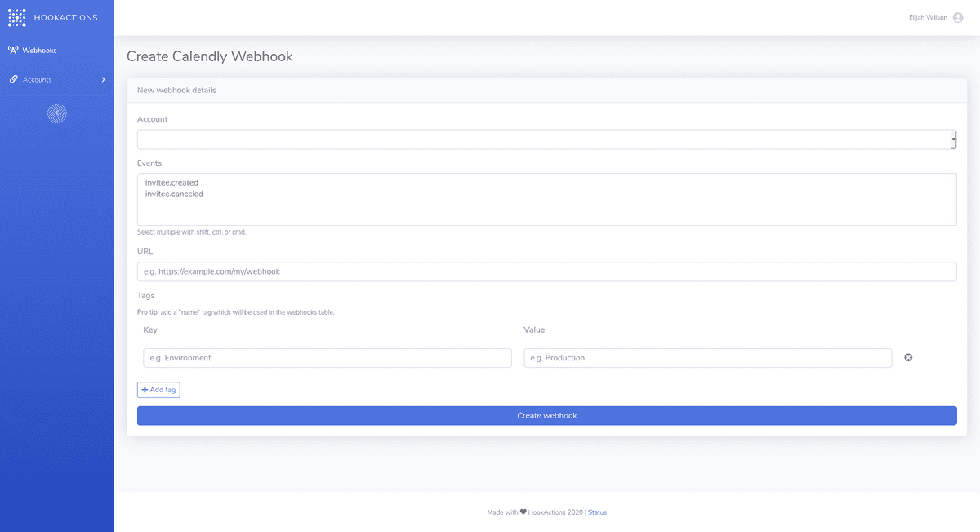Click the chain-link icon beside Accounts
Screen dimensions: 980x532
(x=12, y=79)
